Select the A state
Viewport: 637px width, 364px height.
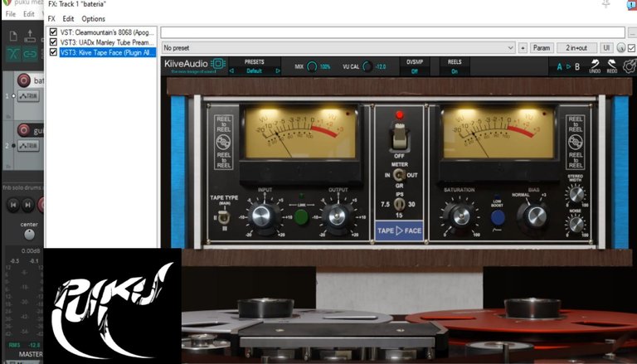pyautogui.click(x=559, y=67)
